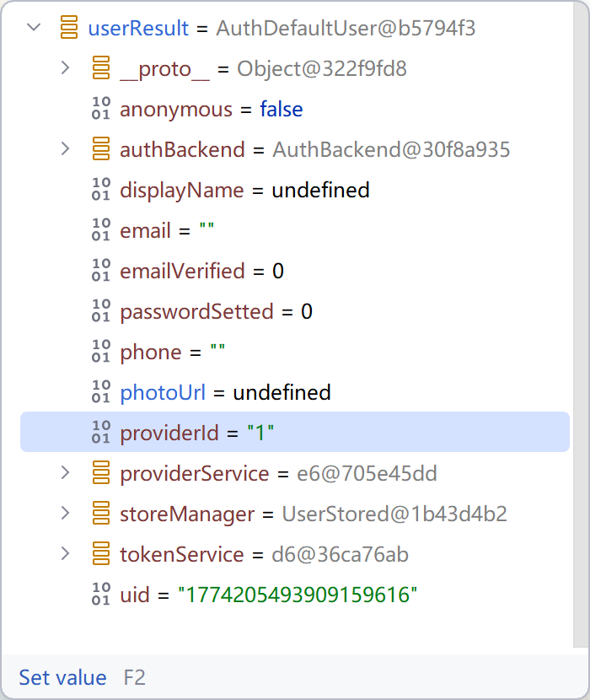Expand the tokenService node
The image size is (590, 700).
[66, 554]
